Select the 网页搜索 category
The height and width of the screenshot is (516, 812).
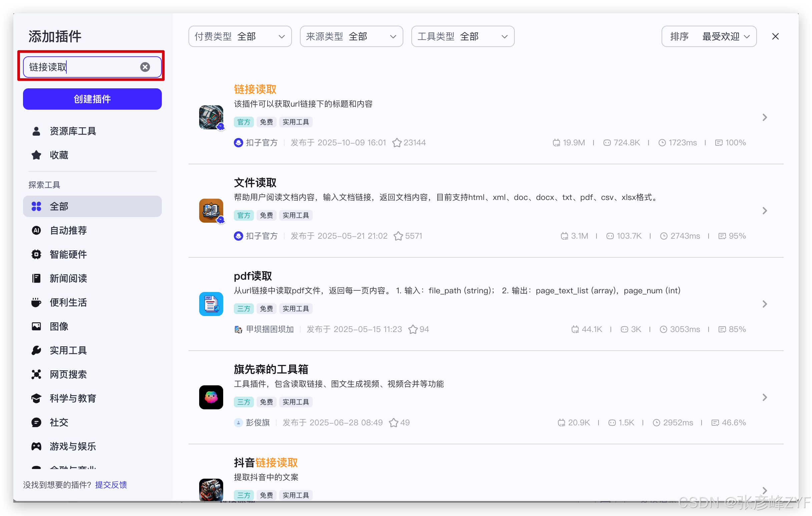(68, 374)
